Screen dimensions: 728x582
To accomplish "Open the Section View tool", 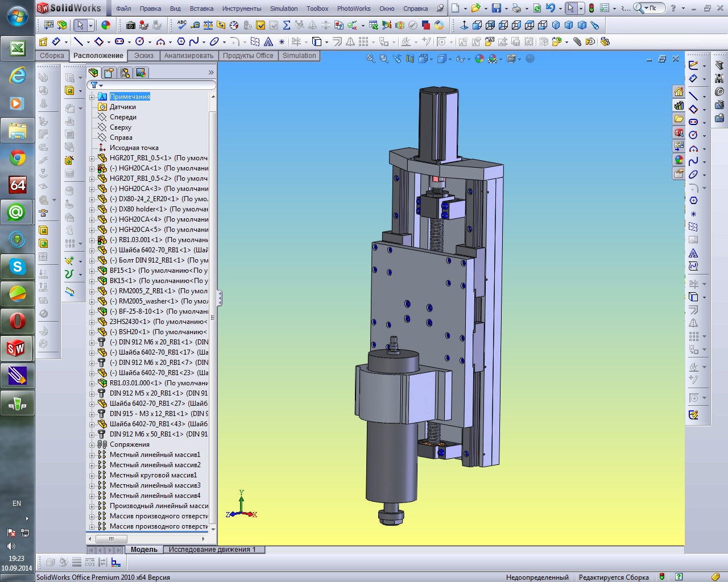I will pos(410,59).
